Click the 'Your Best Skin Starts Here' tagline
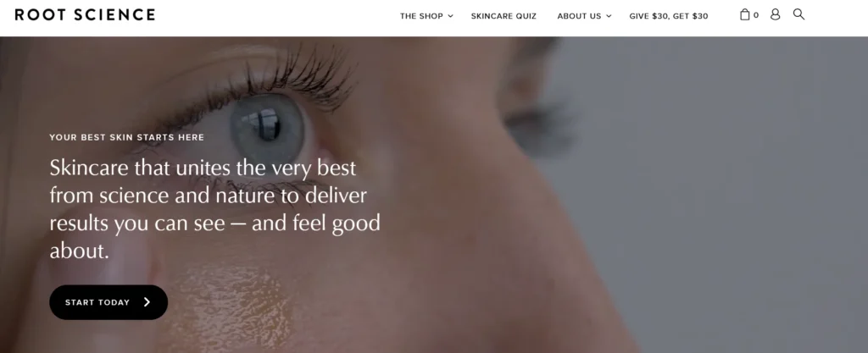The height and width of the screenshot is (353, 868). tap(127, 137)
